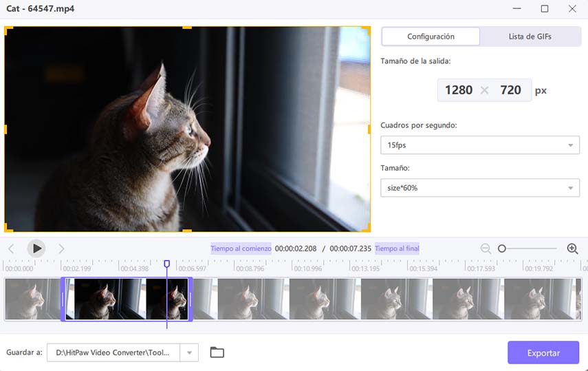Click the left-middle crop edge handle
The image size is (588, 371).
pyautogui.click(x=6, y=129)
